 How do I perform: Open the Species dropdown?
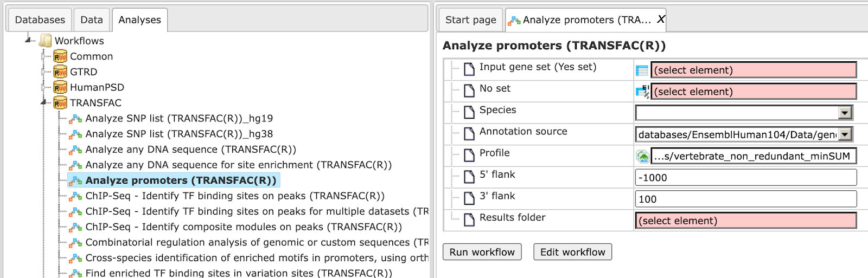click(845, 113)
